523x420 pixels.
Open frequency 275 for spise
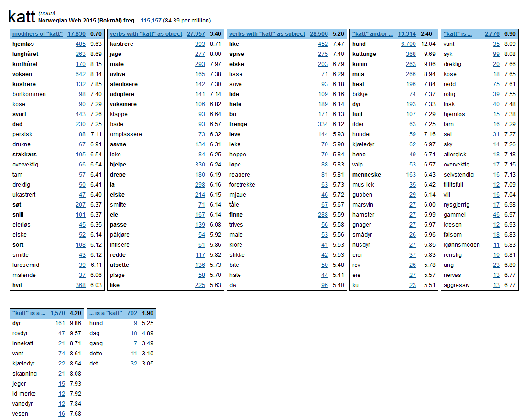pos(323,54)
